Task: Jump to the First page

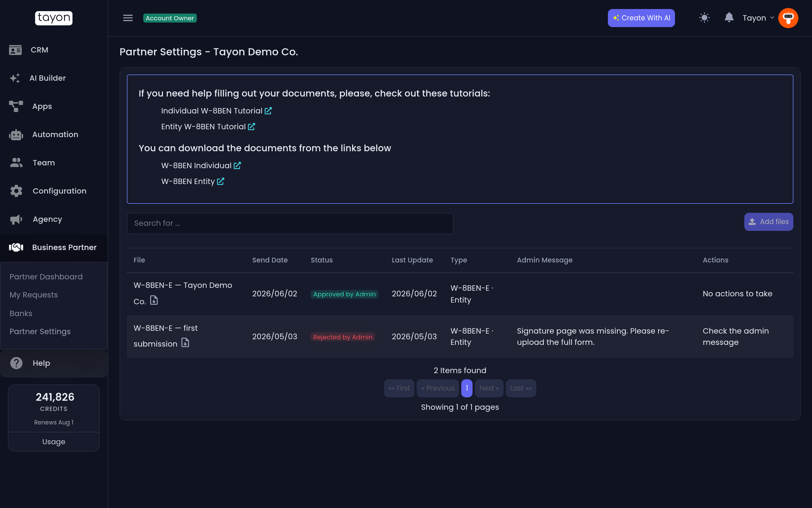Action: [399, 388]
